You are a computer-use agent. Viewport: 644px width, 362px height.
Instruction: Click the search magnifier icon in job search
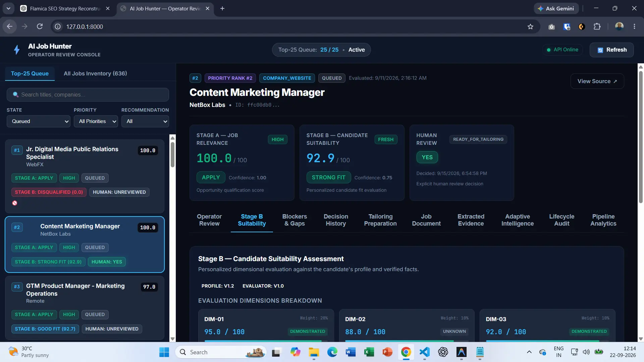(x=15, y=95)
